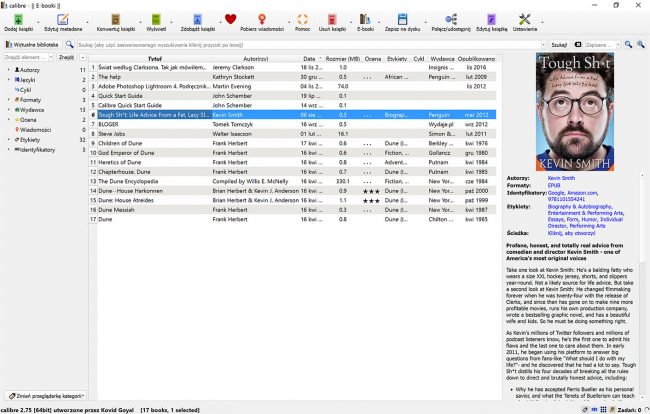The height and width of the screenshot is (414, 650).
Task: Select Ocena in the tag browser
Action: [28, 120]
